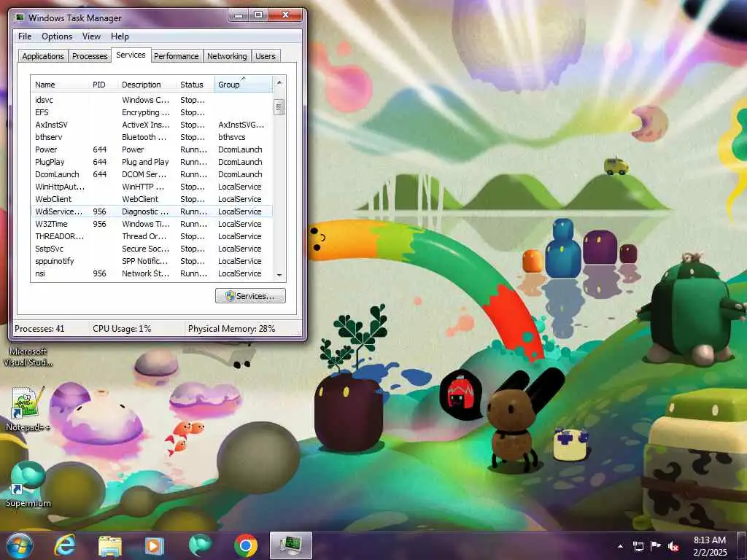Open the Help menu

(120, 36)
